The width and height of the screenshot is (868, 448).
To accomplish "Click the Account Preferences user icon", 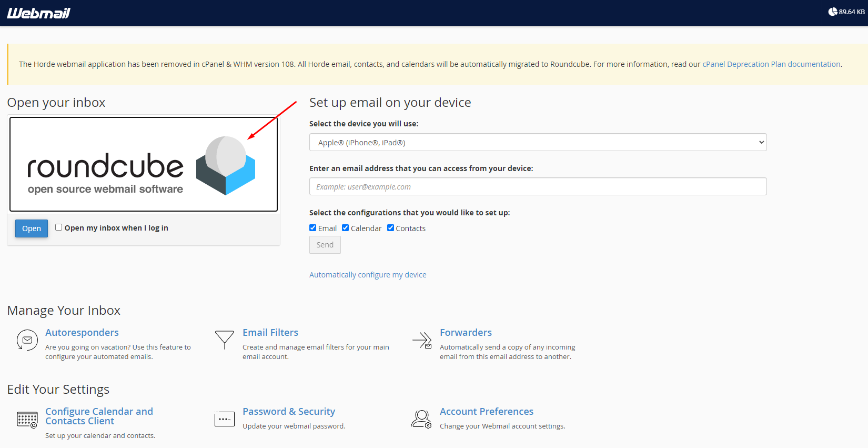I will pos(421,419).
